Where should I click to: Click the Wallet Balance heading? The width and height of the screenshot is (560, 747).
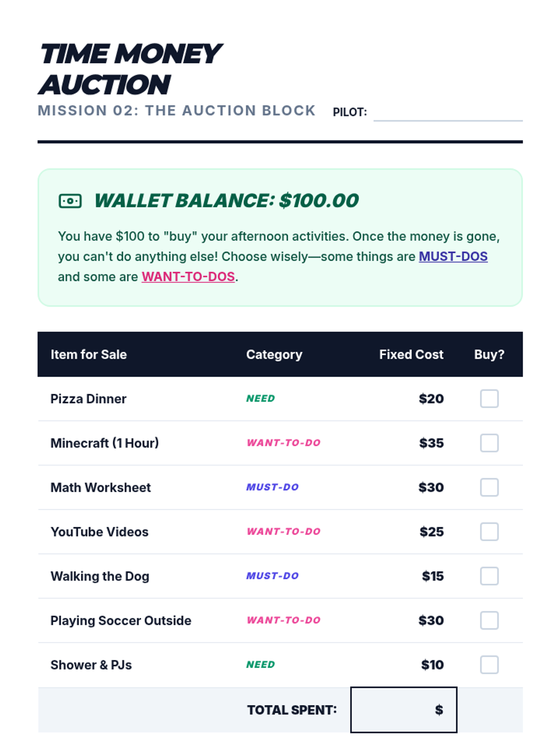click(x=226, y=201)
